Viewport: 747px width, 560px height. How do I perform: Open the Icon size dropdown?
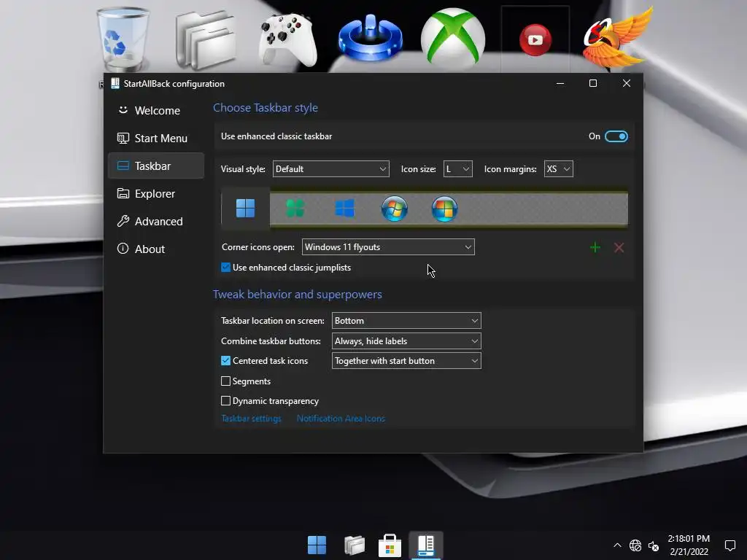point(458,169)
